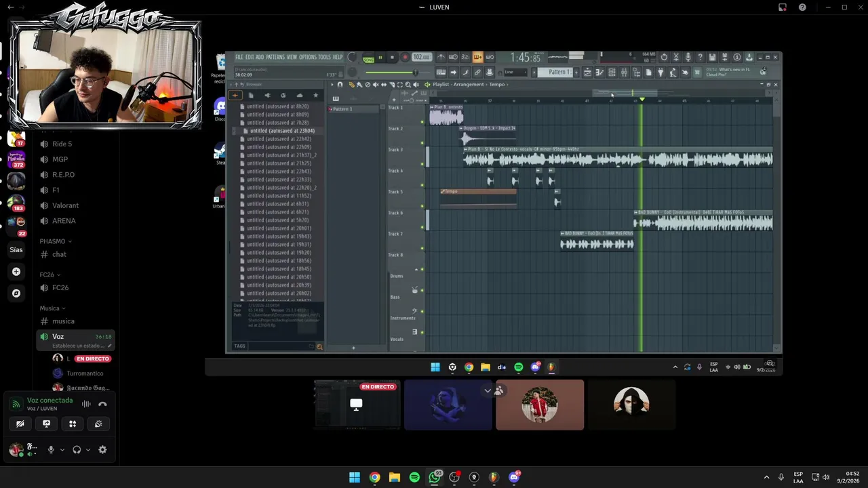
Task: Select 'untitled (autosaved at 22h42)' file
Action: [279, 139]
